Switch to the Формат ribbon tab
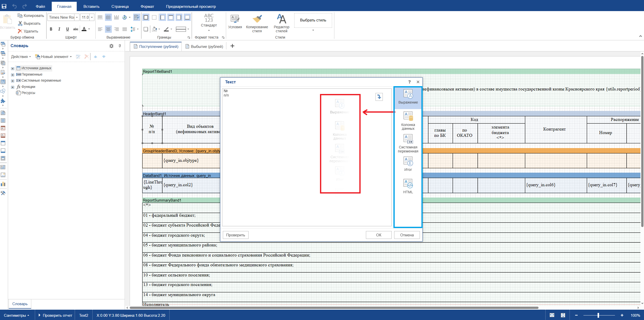 coord(147,7)
